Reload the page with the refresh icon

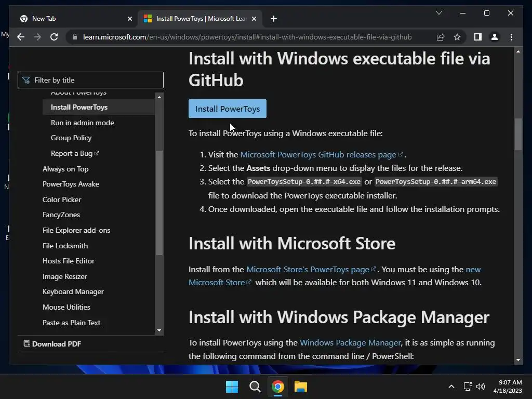tap(54, 37)
